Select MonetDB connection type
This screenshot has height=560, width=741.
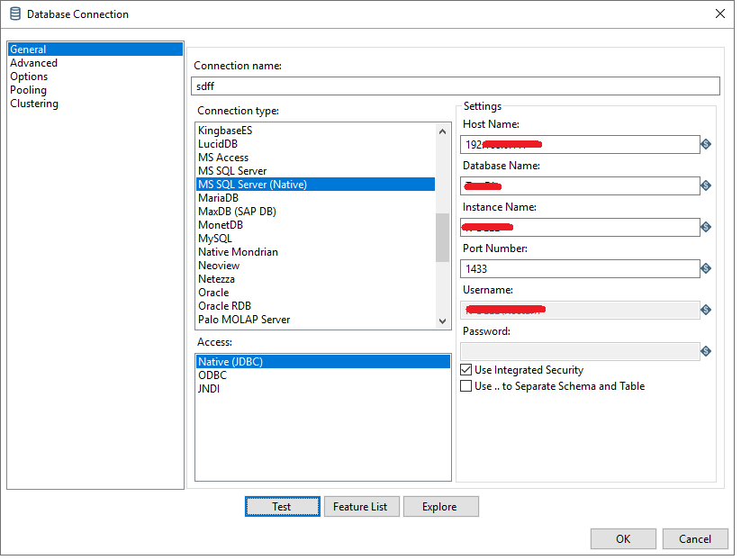point(318,227)
